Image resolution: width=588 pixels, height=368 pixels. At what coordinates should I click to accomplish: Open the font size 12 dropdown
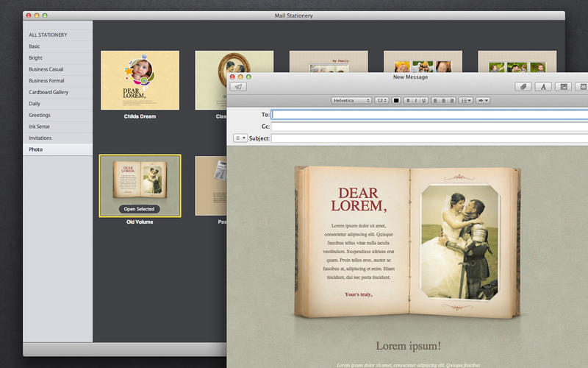tap(381, 100)
